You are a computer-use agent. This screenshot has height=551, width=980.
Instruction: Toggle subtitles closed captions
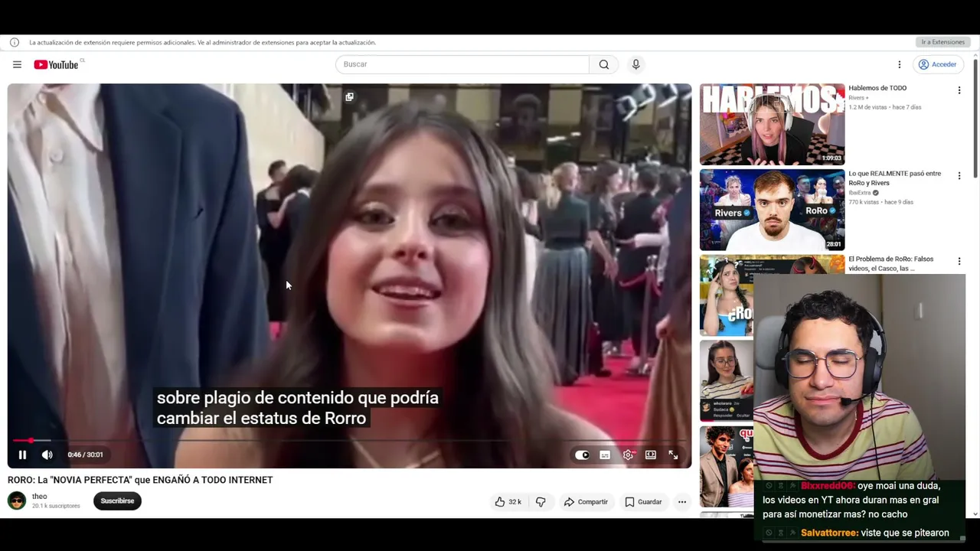pyautogui.click(x=605, y=455)
